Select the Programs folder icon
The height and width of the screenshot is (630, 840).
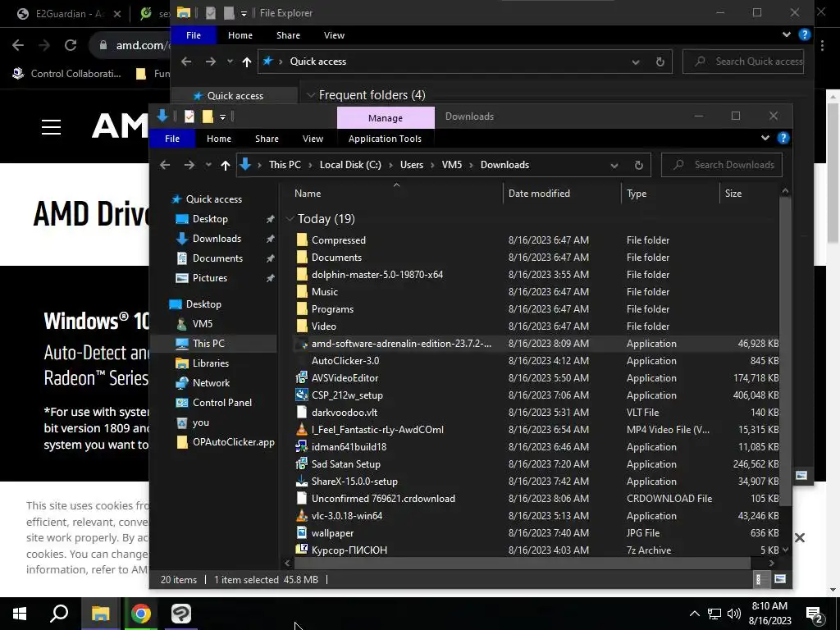click(x=302, y=309)
